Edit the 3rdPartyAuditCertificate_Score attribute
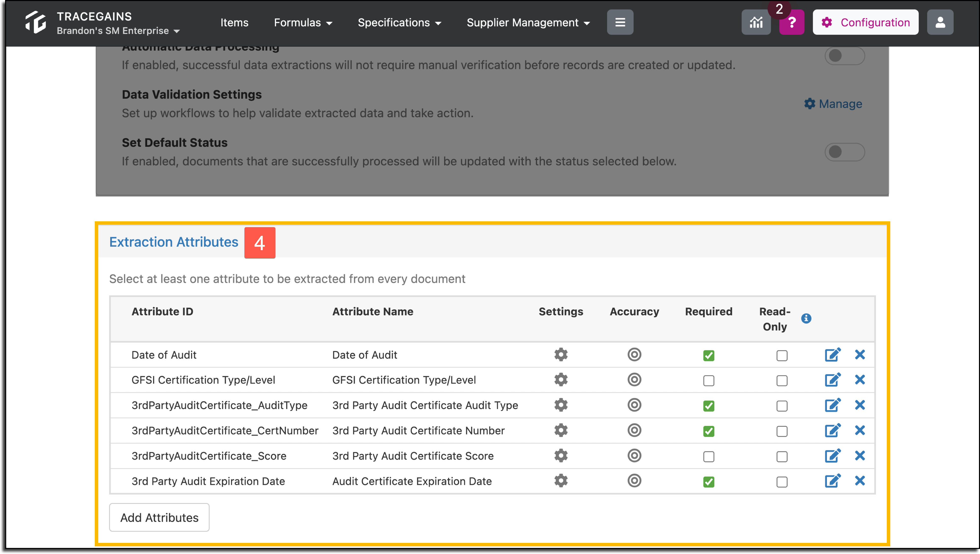 (x=833, y=456)
